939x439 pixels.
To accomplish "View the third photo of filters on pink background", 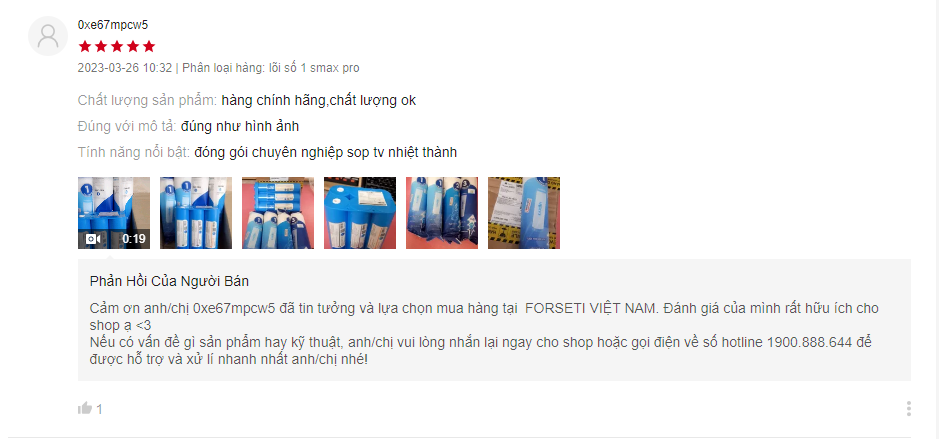I will 278,213.
